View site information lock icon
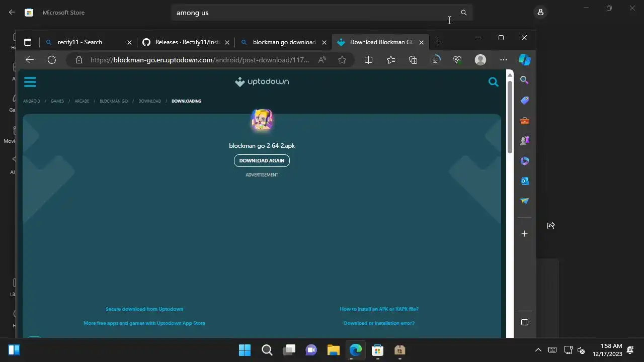644x362 pixels. 78,60
